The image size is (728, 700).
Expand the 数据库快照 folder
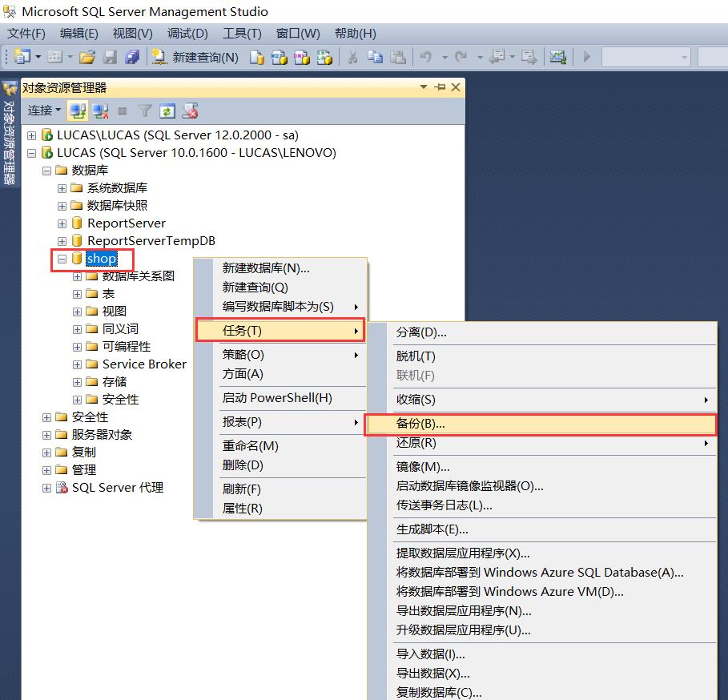(x=62, y=206)
